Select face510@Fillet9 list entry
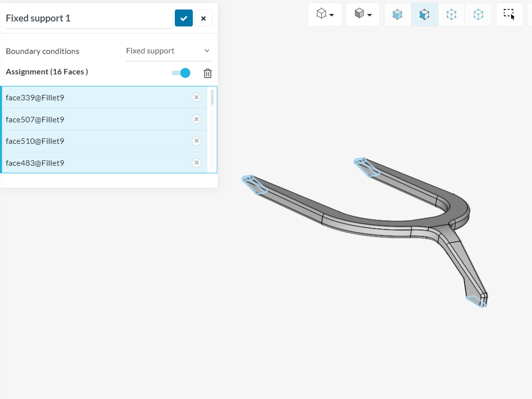The height and width of the screenshot is (399, 532). (x=104, y=141)
